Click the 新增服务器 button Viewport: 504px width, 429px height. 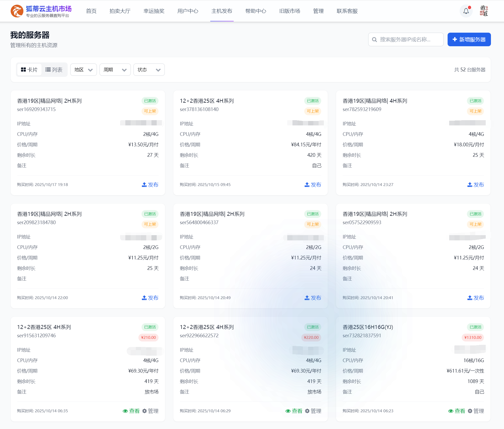(469, 39)
